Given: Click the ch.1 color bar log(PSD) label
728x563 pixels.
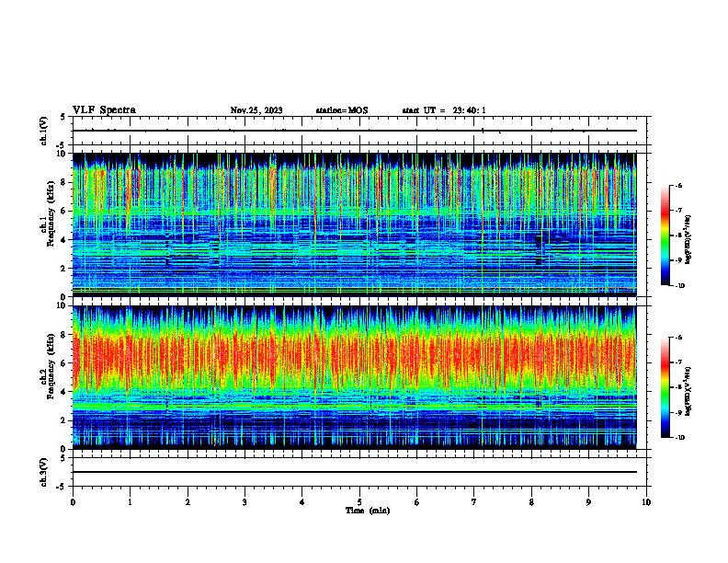Looking at the screenshot, I should tap(688, 240).
